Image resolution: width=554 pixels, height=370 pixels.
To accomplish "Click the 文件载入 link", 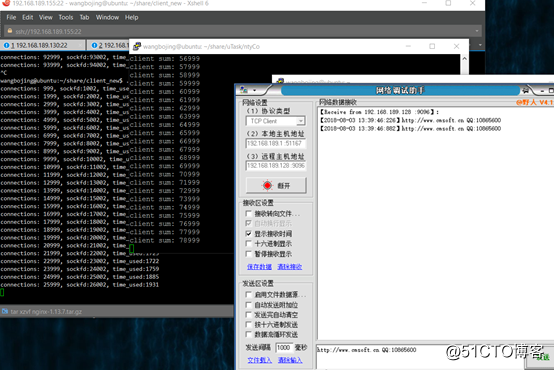I will [260, 360].
